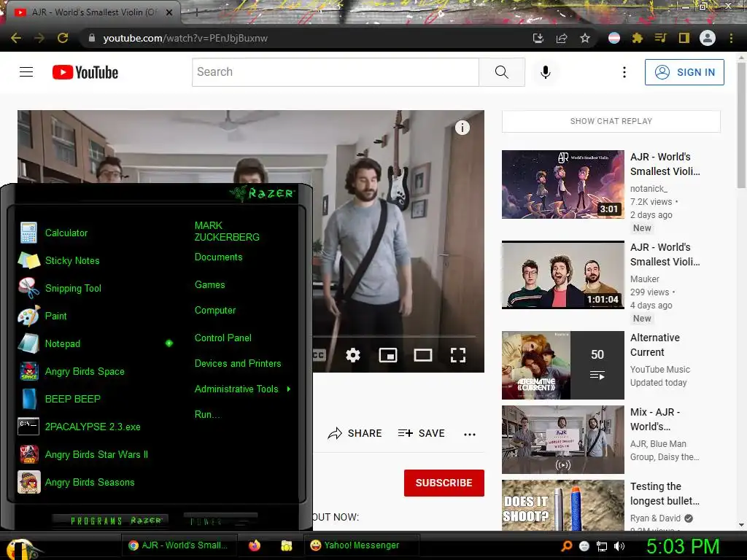Open Alternative Current playlist thumbnail
Viewport: 747px width, 560px height.
coord(562,365)
